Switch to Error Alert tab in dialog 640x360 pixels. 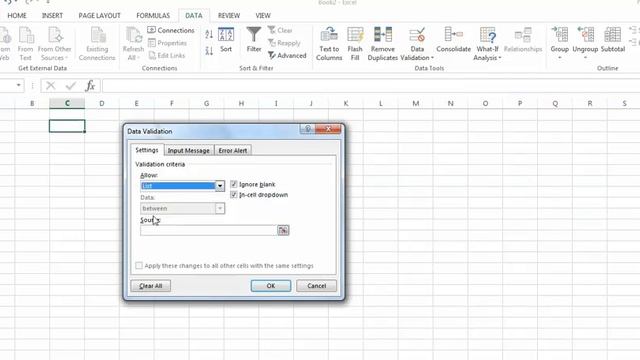tap(233, 151)
